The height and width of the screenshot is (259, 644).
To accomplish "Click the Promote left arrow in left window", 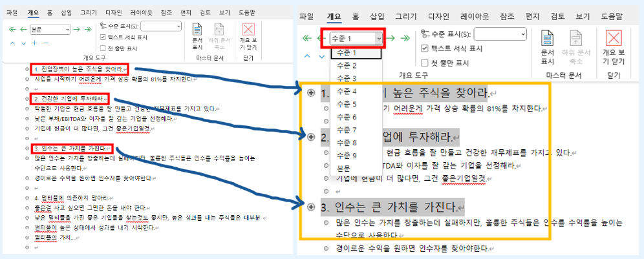I will (x=23, y=29).
